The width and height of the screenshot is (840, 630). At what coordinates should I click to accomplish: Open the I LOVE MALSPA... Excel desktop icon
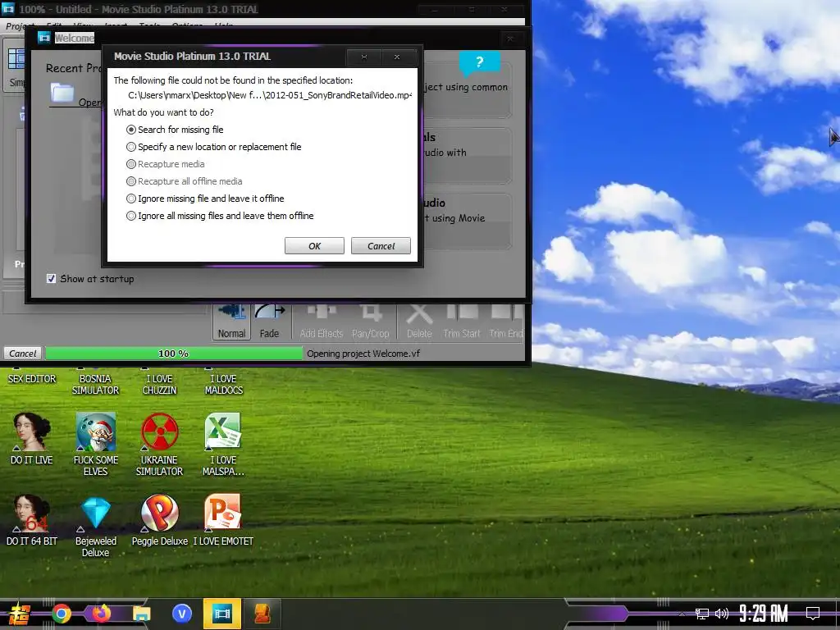pos(223,444)
